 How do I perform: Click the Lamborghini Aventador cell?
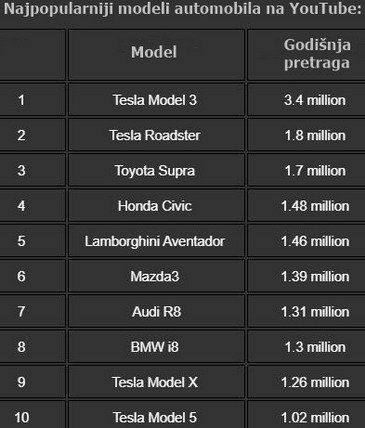click(x=156, y=241)
